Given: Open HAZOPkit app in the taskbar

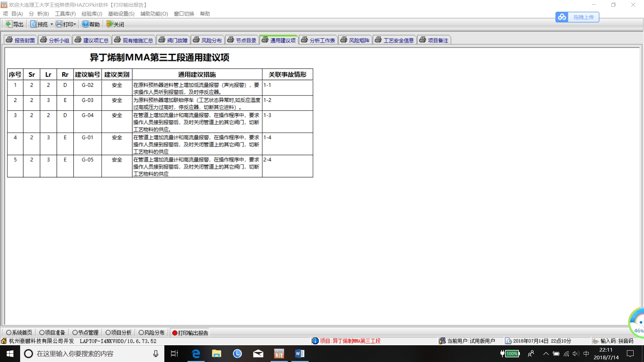Looking at the screenshot, I should coord(279,354).
